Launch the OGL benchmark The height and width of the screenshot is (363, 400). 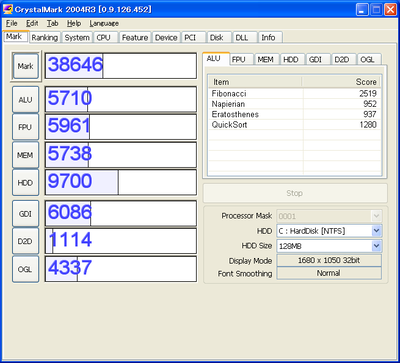coord(26,269)
